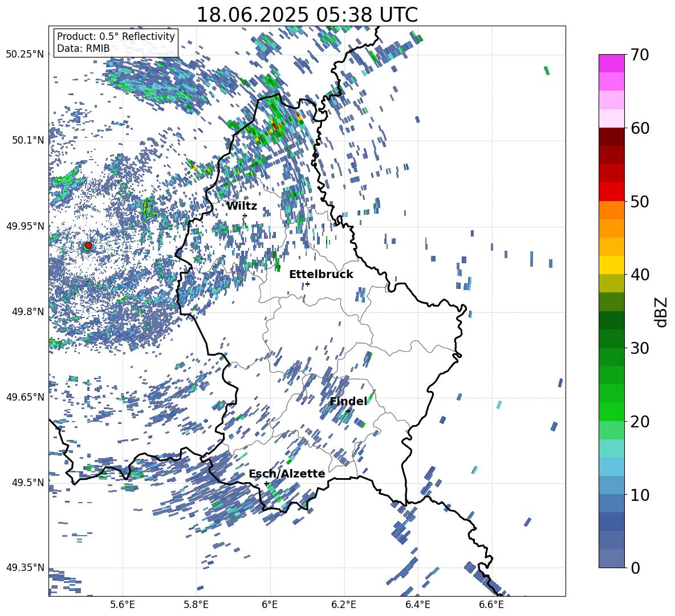Click the 40 tick on colorbar
The height and width of the screenshot is (616, 675).
tap(640, 275)
